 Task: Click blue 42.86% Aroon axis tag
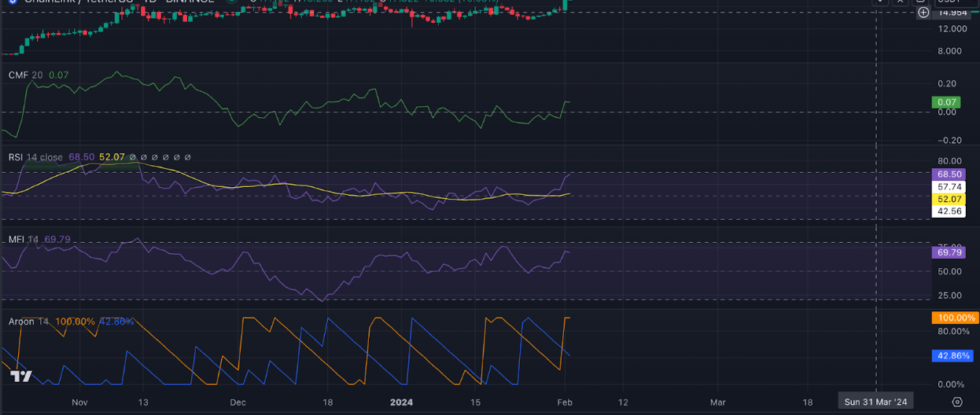point(954,355)
